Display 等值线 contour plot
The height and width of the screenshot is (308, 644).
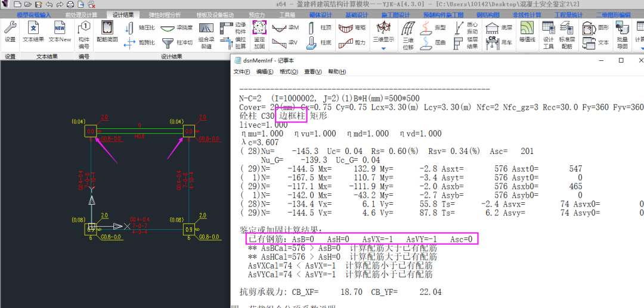527,32
